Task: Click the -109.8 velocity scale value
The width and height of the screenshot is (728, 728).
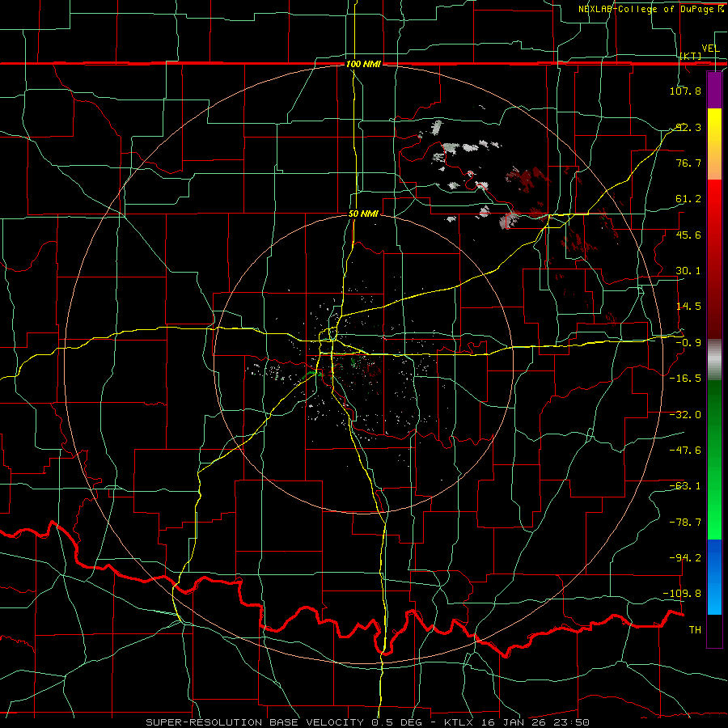Action: coord(683,594)
